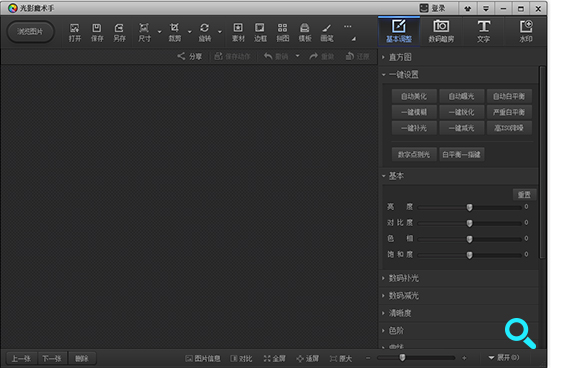
Task: Switch to the 水印 watermark tab
Action: pos(526,32)
